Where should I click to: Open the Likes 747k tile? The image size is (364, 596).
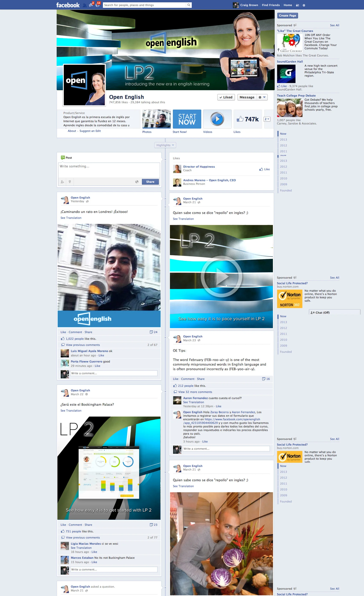click(x=248, y=119)
